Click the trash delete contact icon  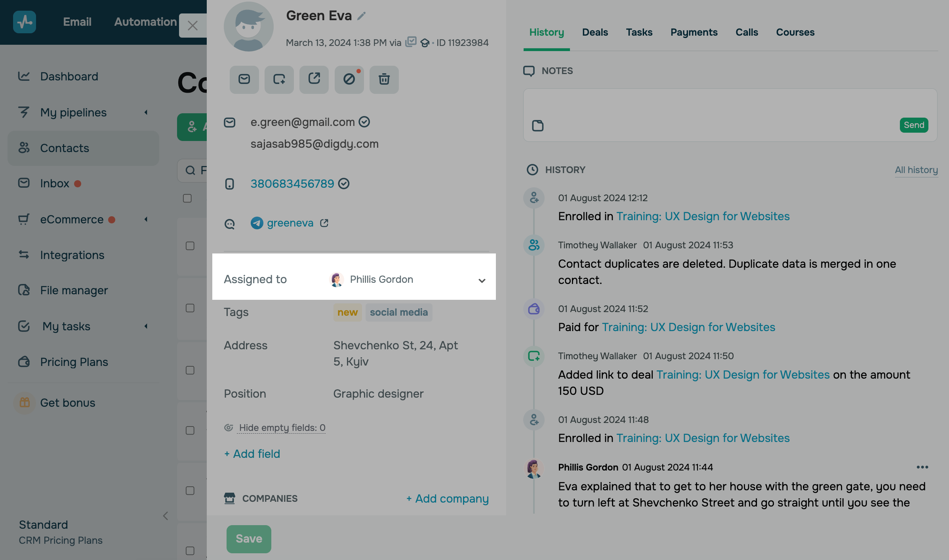point(384,80)
